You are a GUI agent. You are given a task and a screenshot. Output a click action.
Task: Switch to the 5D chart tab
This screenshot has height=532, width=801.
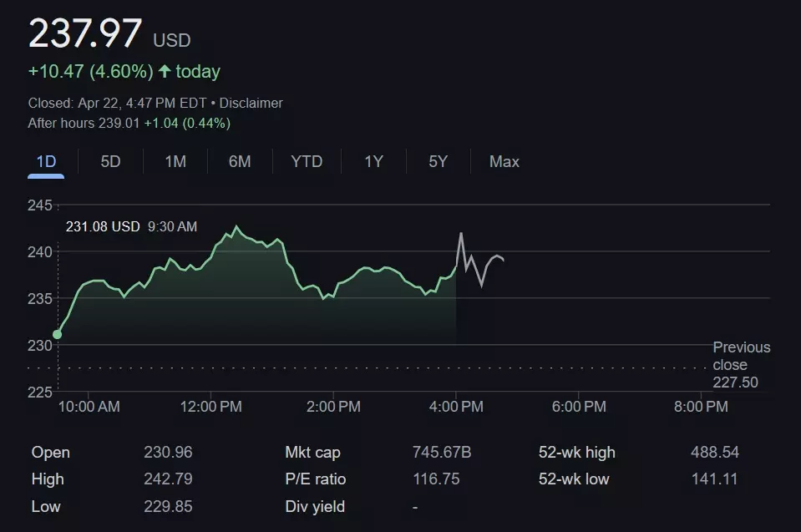[110, 162]
